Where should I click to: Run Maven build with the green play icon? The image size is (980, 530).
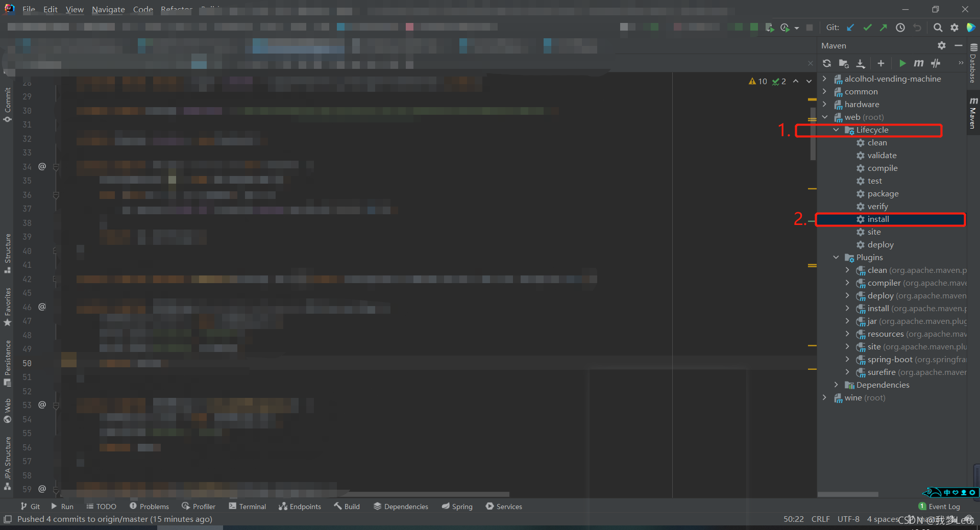point(902,63)
